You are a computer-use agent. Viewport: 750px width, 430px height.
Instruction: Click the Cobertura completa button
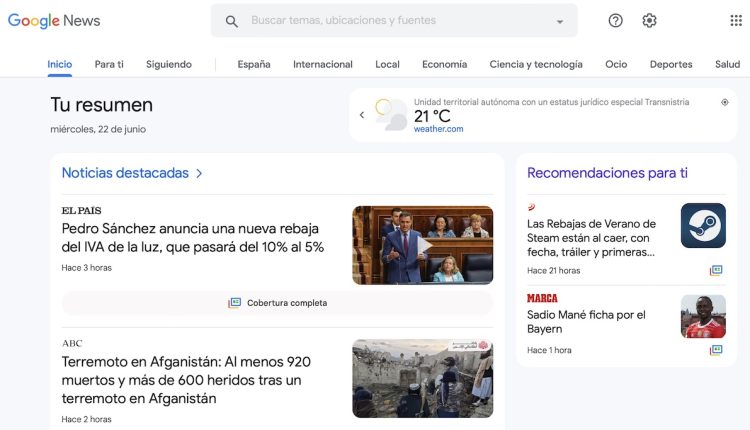click(277, 303)
